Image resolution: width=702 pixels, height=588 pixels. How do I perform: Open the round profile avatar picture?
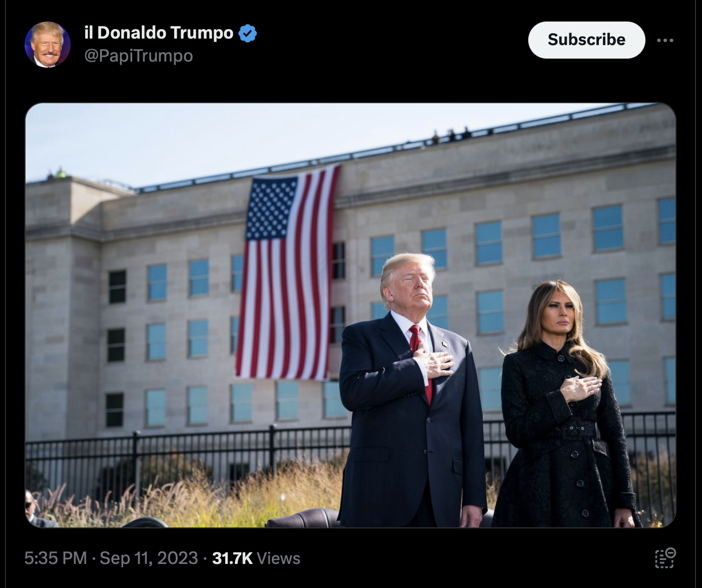tap(48, 44)
